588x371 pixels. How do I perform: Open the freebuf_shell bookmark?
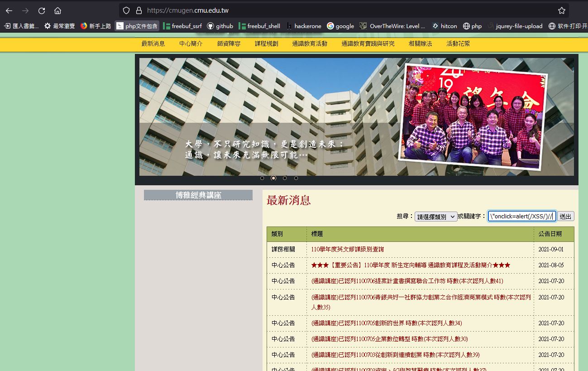pos(259,26)
